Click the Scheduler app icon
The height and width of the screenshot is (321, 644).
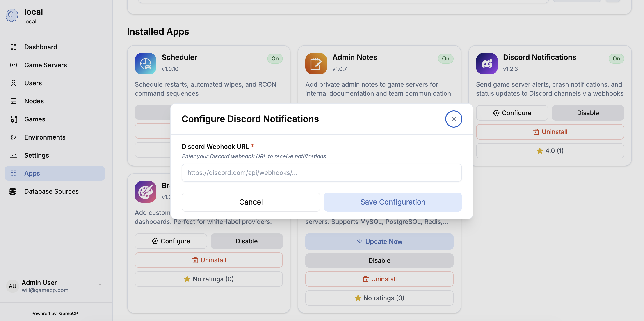point(145,63)
